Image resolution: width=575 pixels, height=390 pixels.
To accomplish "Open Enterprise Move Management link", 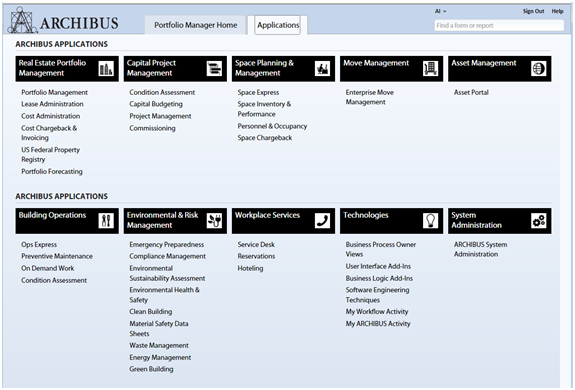I will coord(370,97).
